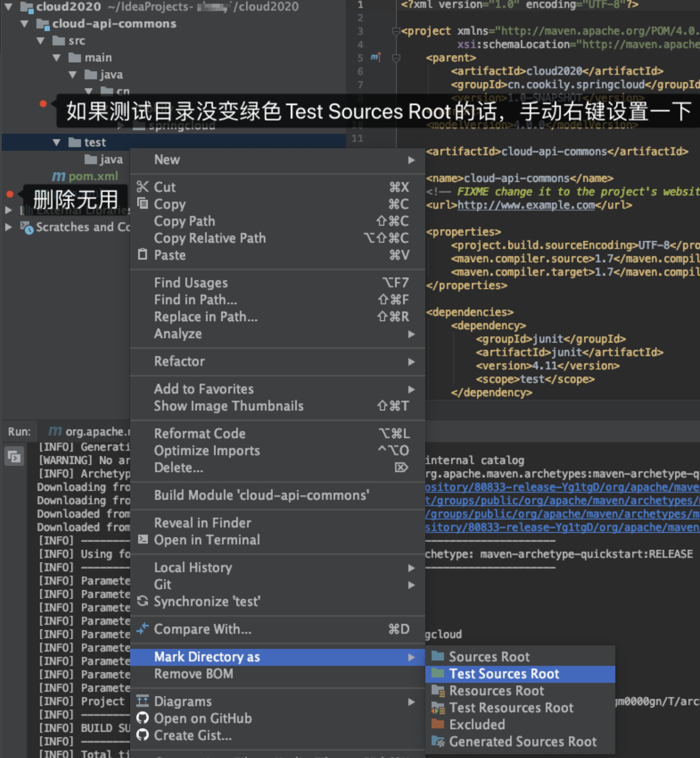700x758 pixels.
Task: Click the Resources Root folder icon
Action: click(x=438, y=690)
